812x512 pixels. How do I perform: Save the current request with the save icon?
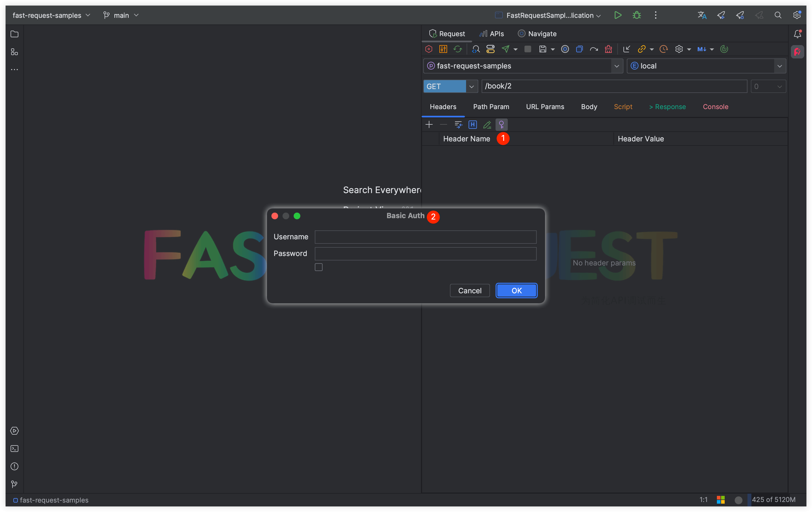point(543,49)
